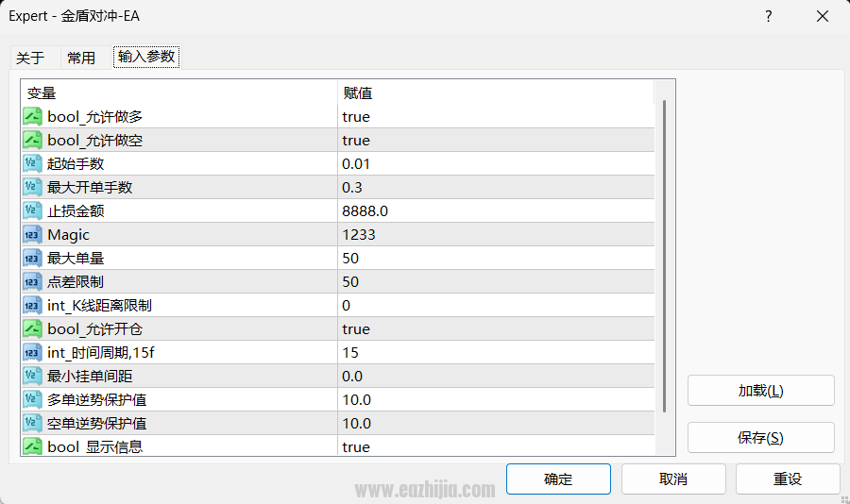Image resolution: width=850 pixels, height=504 pixels.
Task: Select the 最大开单手数 variable name
Action: click(x=90, y=188)
